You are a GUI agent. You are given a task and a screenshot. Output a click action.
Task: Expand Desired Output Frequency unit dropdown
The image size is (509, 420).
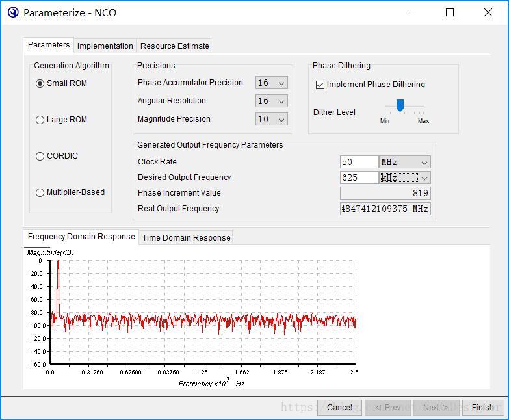point(404,177)
